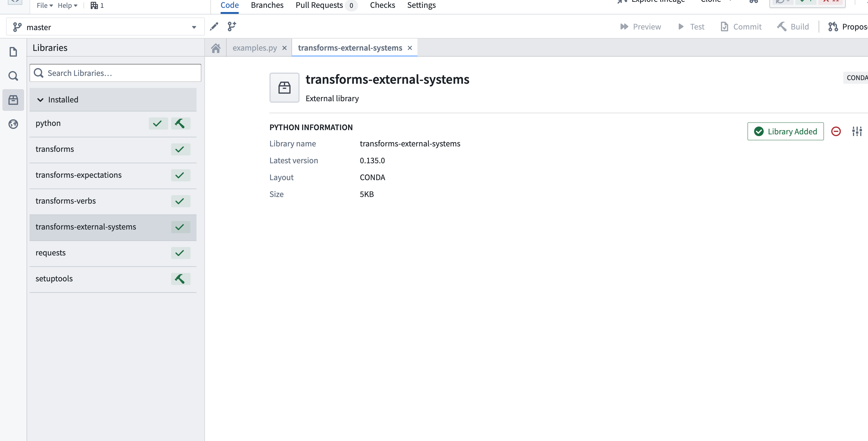This screenshot has height=441, width=868.
Task: Click the requests installed checkmark toggle
Action: 180,252
